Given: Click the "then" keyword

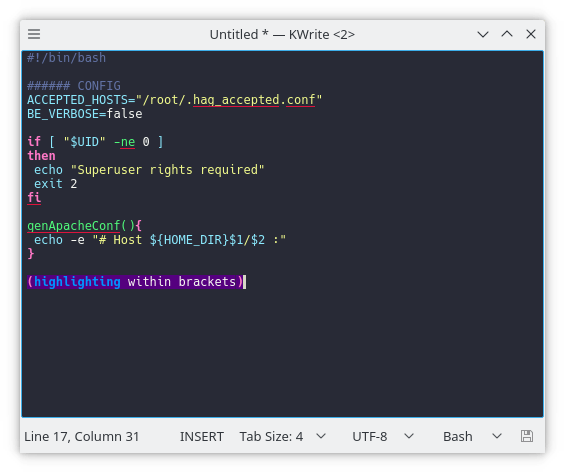Looking at the screenshot, I should (x=41, y=156).
